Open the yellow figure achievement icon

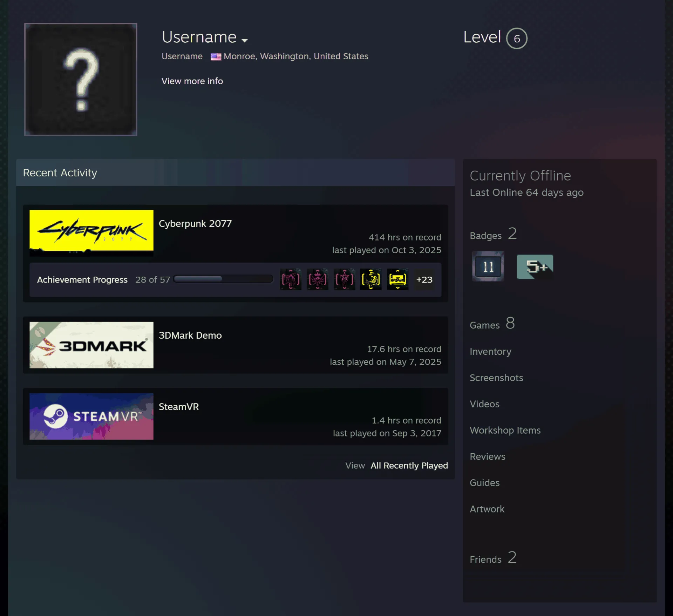[x=371, y=279]
